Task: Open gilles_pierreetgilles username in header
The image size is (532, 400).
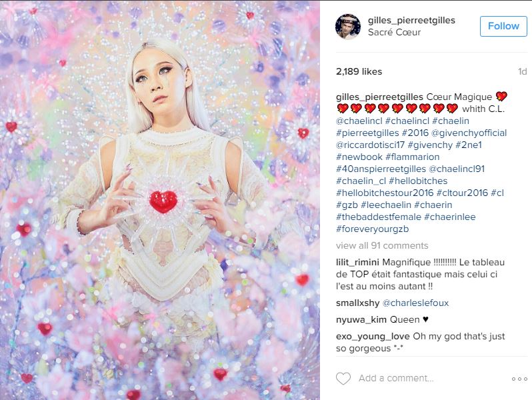Action: 411,21
